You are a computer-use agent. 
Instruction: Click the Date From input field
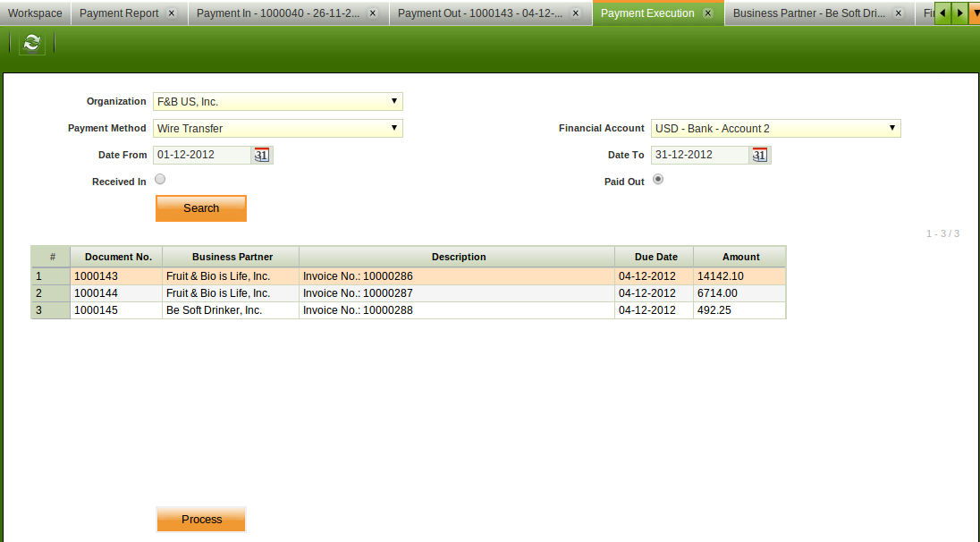[201, 155]
